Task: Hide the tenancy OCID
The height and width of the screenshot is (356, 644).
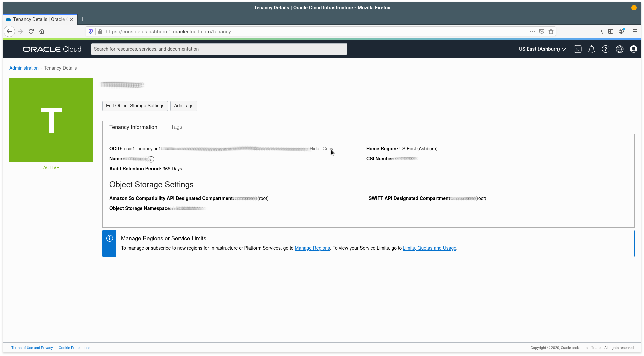Action: pos(314,149)
